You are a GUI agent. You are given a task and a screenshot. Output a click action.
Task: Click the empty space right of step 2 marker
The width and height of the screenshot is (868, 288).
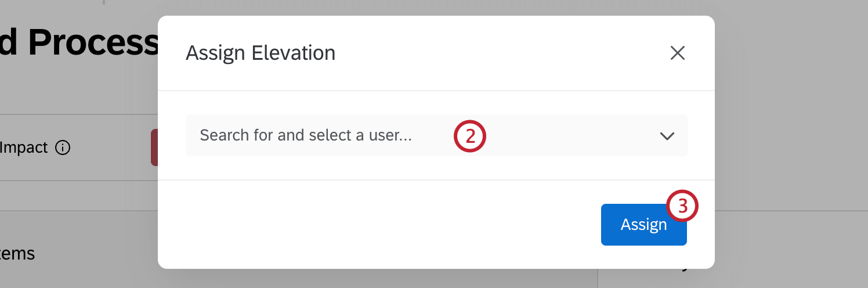[x=569, y=136]
